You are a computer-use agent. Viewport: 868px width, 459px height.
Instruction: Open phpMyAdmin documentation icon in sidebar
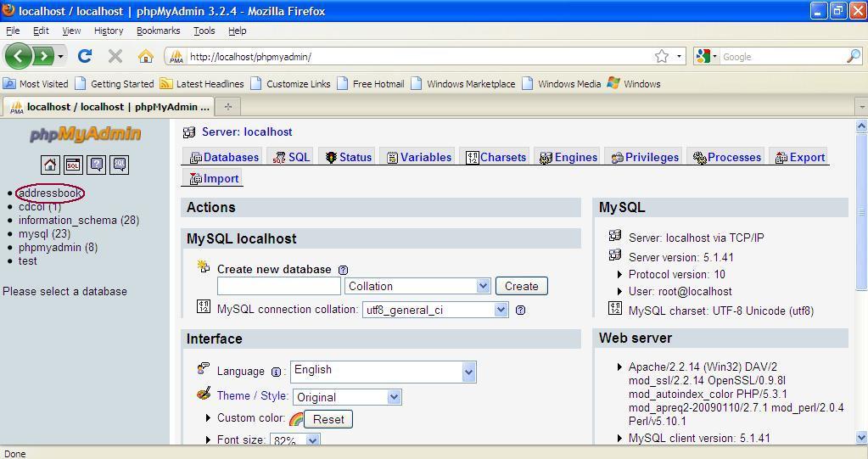coord(97,165)
